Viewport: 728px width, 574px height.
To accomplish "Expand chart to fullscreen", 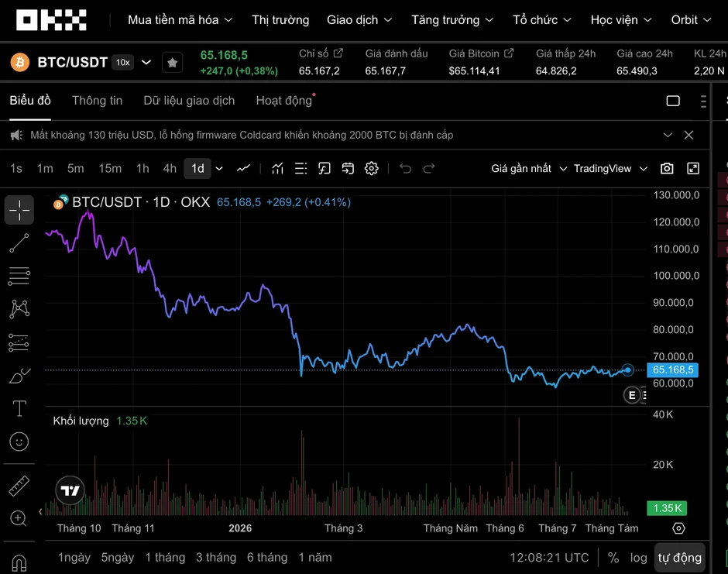I will pos(693,169).
